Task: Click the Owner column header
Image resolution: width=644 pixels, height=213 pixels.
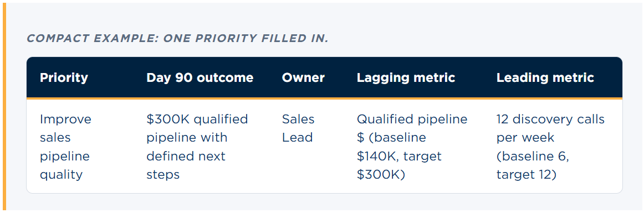Action: click(303, 78)
